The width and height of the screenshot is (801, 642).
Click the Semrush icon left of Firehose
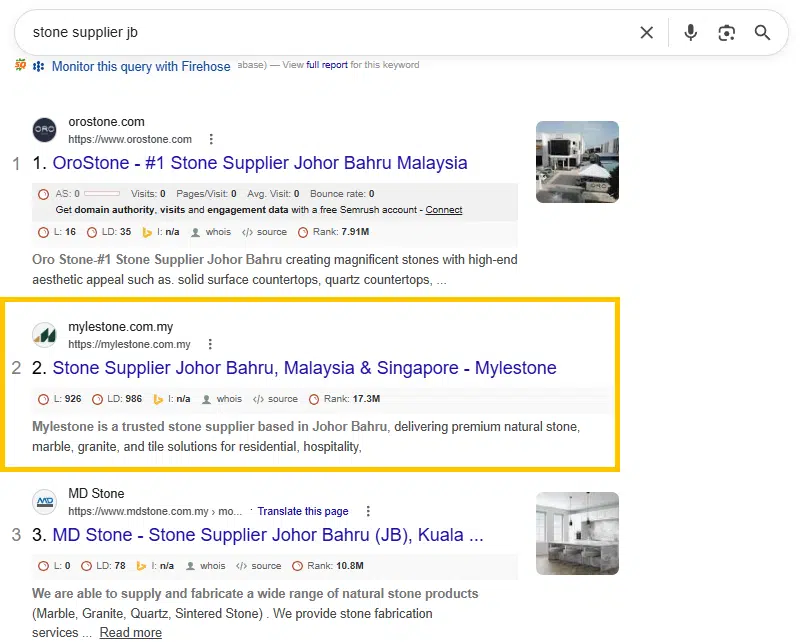click(x=20, y=65)
